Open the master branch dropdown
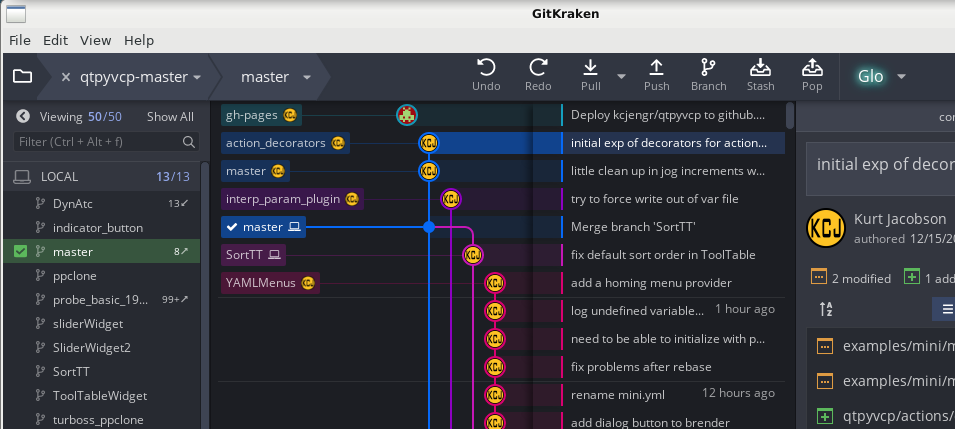The height and width of the screenshot is (429, 955). coord(307,77)
